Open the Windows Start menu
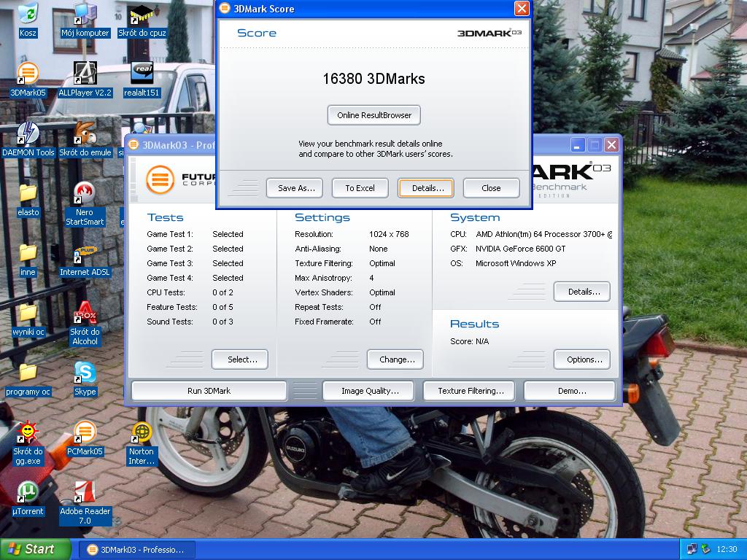The width and height of the screenshot is (747, 560). coord(35,549)
